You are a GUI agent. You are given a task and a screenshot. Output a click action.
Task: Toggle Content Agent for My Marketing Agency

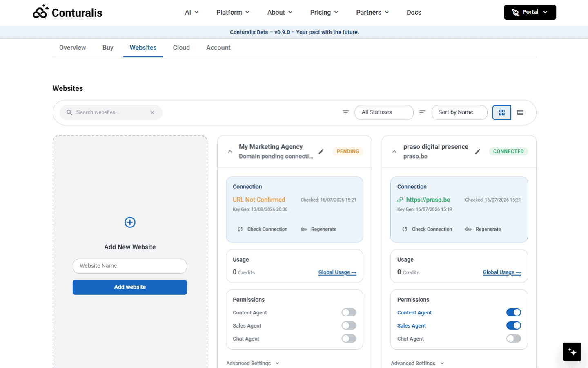pos(349,312)
